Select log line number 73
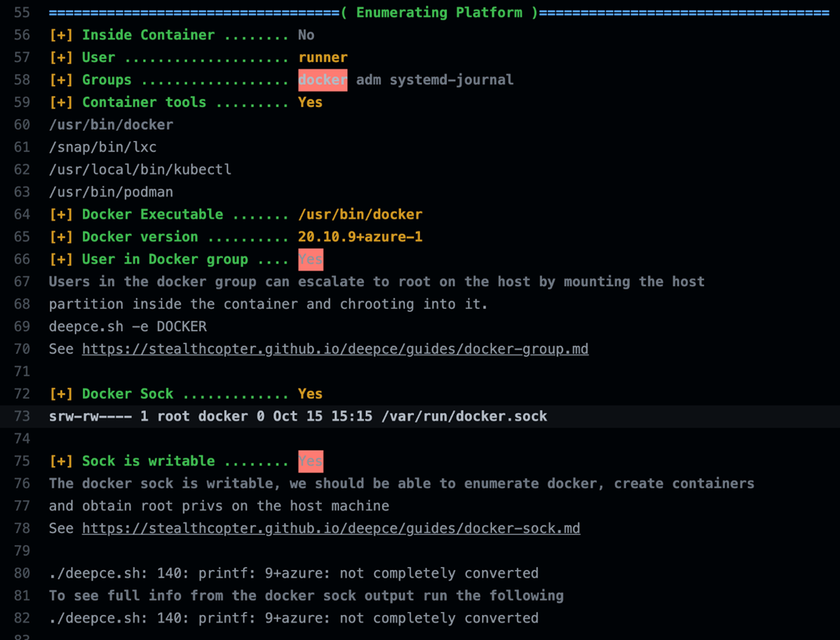 click(x=22, y=416)
